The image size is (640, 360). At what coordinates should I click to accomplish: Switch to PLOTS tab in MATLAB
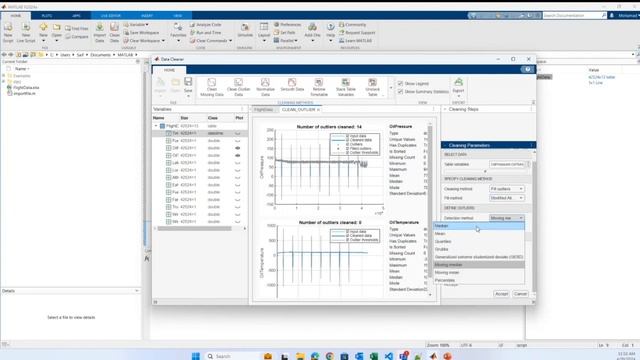[47, 16]
